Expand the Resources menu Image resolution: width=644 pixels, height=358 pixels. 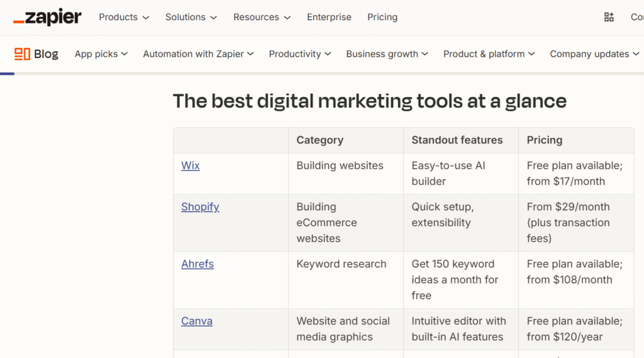[262, 17]
